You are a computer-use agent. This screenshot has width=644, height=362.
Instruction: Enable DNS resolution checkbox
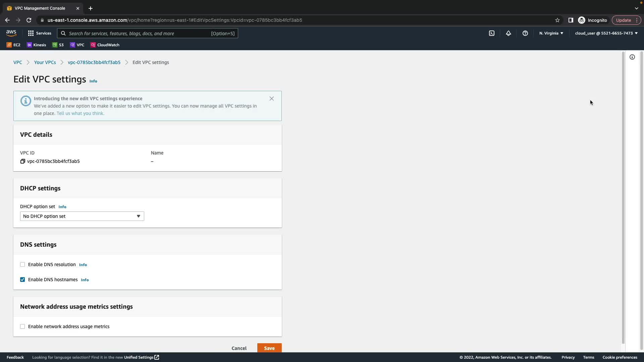pos(22,264)
